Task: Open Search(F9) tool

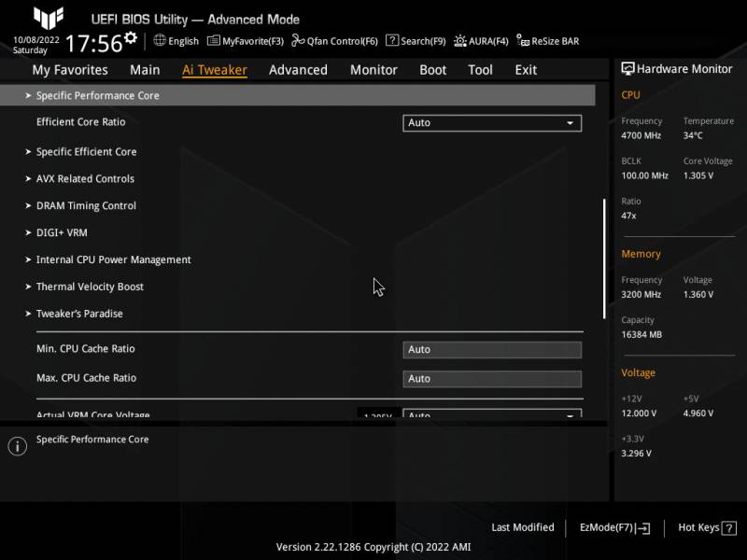Action: point(416,41)
